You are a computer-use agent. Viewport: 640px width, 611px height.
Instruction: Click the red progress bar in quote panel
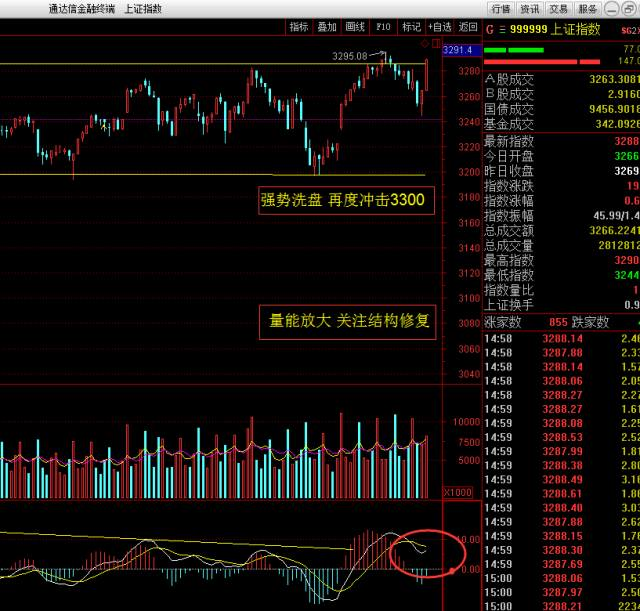coord(542,62)
